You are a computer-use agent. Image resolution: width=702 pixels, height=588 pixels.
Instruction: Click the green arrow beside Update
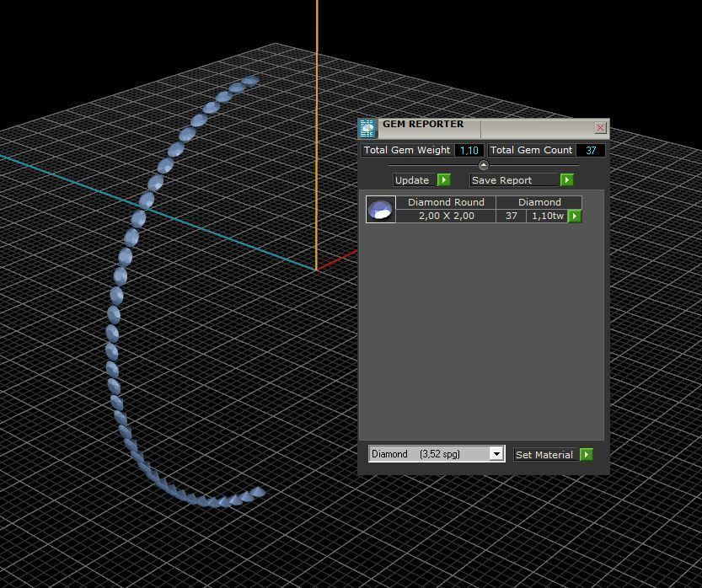pyautogui.click(x=443, y=180)
